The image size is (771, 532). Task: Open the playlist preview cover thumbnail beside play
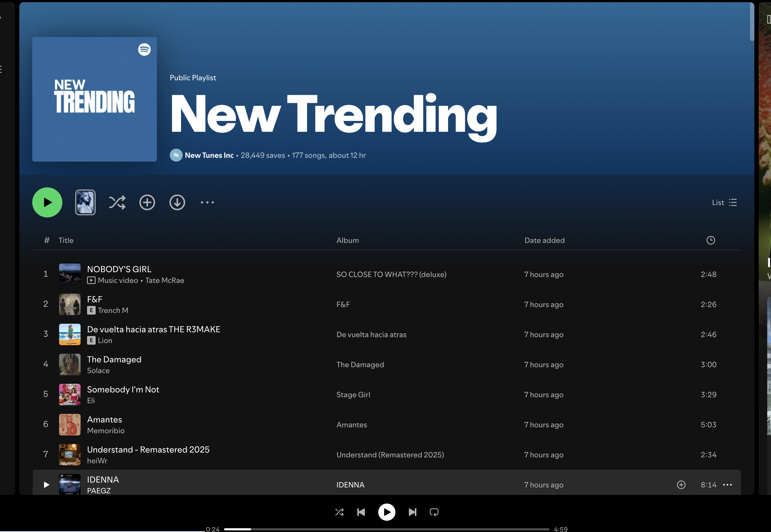85,202
